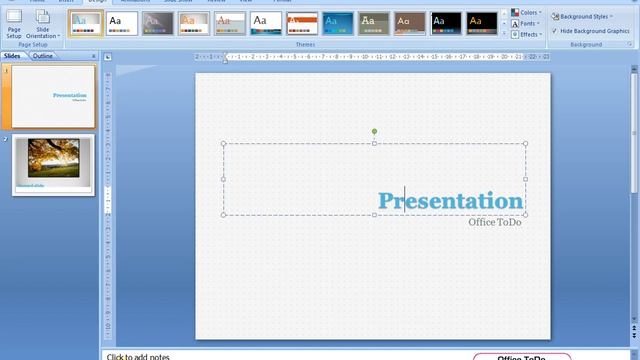This screenshot has height=360, width=640.
Task: Open the Background group dialog launcher
Action: [x=630, y=44]
